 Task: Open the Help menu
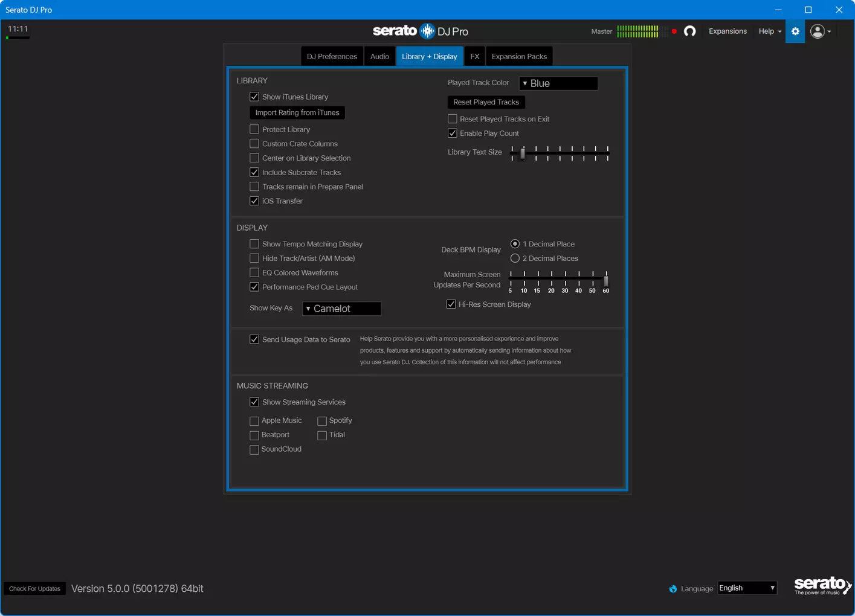770,31
